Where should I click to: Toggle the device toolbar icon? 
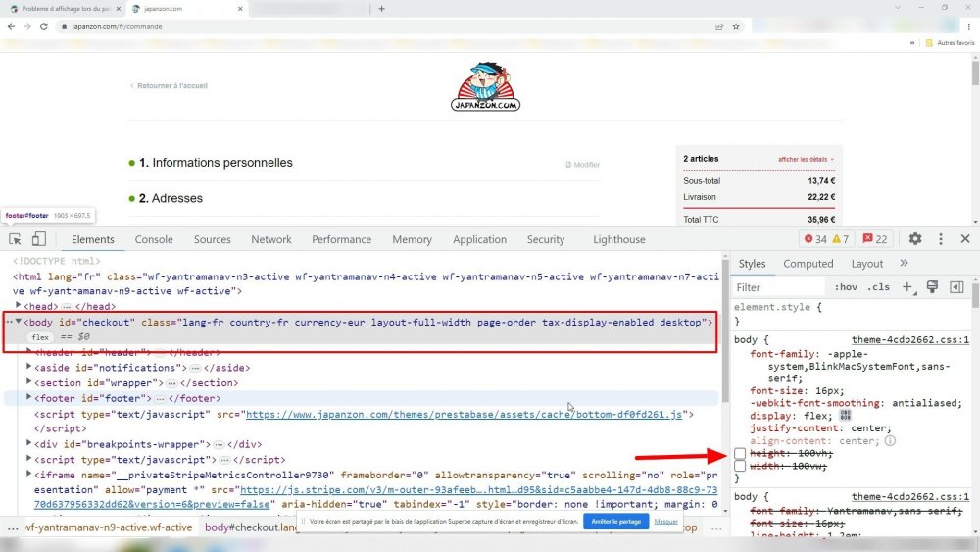(x=39, y=239)
